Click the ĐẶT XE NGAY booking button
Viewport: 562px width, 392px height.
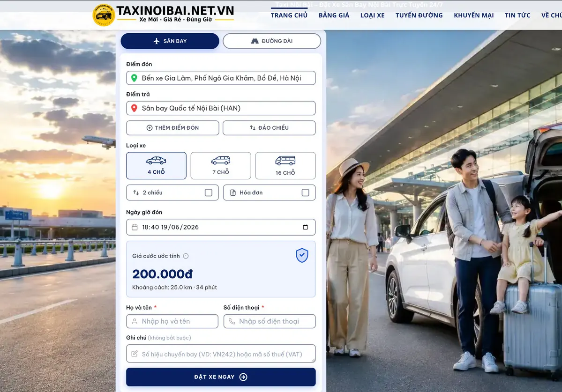(221, 377)
